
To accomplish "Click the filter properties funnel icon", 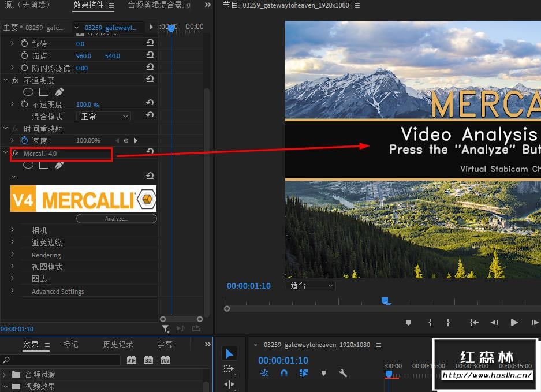I will click(x=166, y=328).
